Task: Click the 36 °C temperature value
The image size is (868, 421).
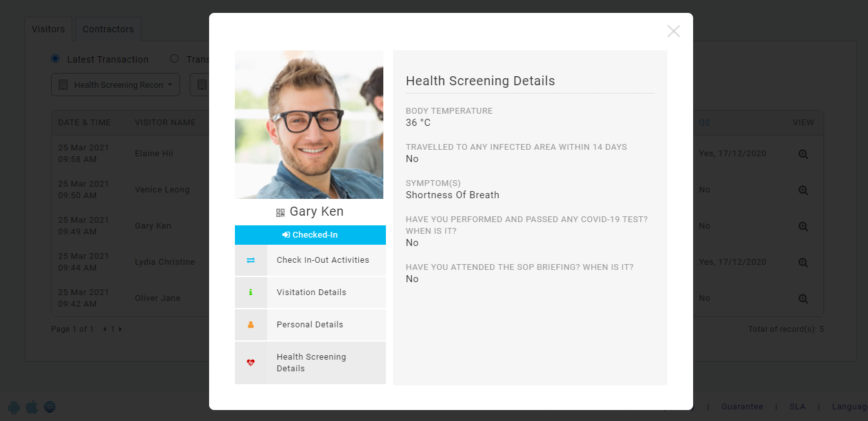Action: [418, 123]
